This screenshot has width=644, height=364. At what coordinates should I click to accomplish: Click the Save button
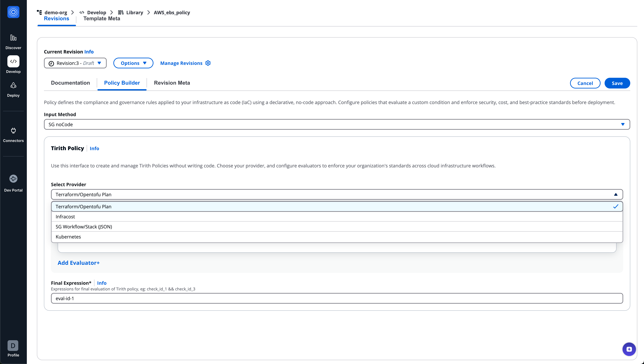(x=617, y=83)
